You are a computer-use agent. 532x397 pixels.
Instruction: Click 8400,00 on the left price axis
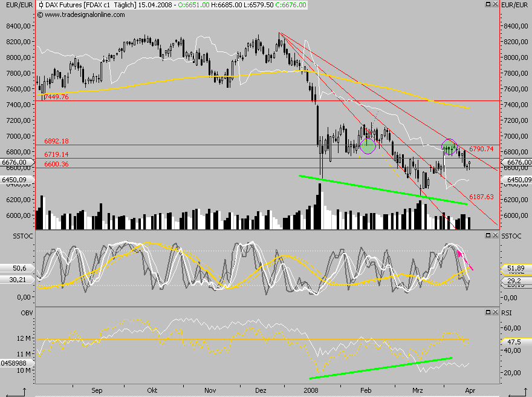pos(18,26)
